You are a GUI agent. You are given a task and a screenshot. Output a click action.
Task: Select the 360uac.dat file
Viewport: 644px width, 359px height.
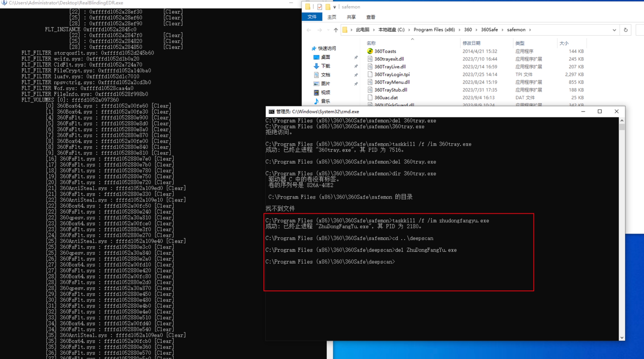point(386,97)
